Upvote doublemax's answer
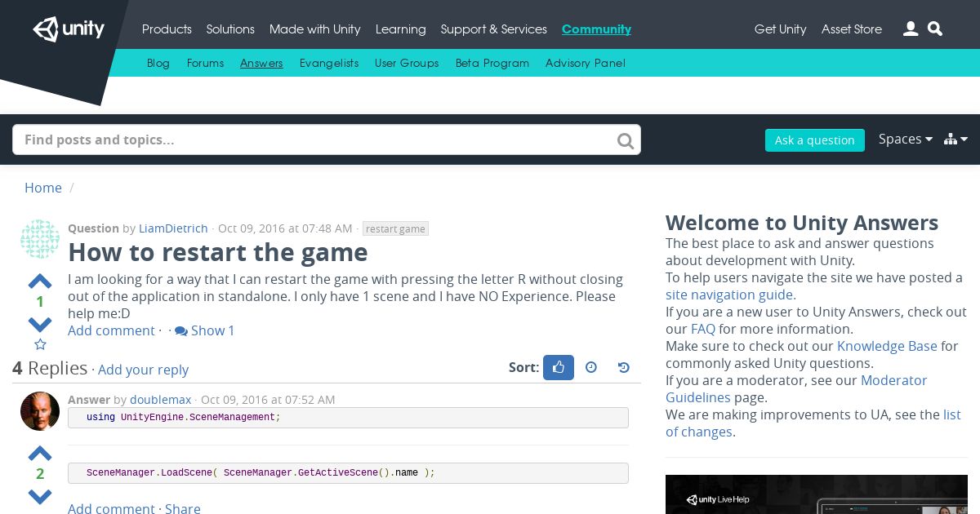This screenshot has width=980, height=514. 40,454
